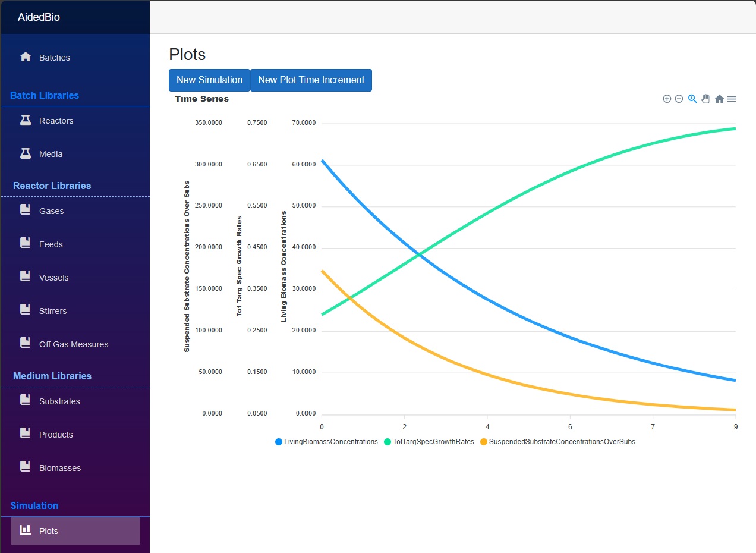This screenshot has width=756, height=553.
Task: Click the book icon next to Gases
Action: pyautogui.click(x=25, y=210)
